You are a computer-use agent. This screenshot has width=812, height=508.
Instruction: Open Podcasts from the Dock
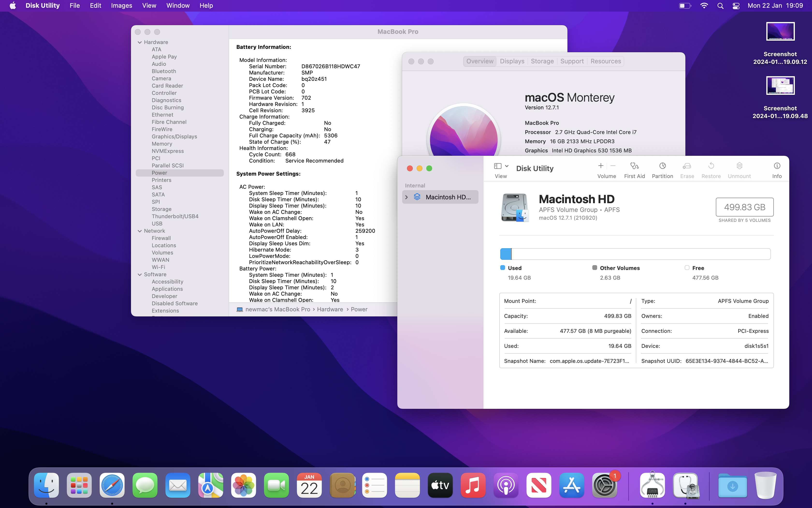(x=506, y=485)
